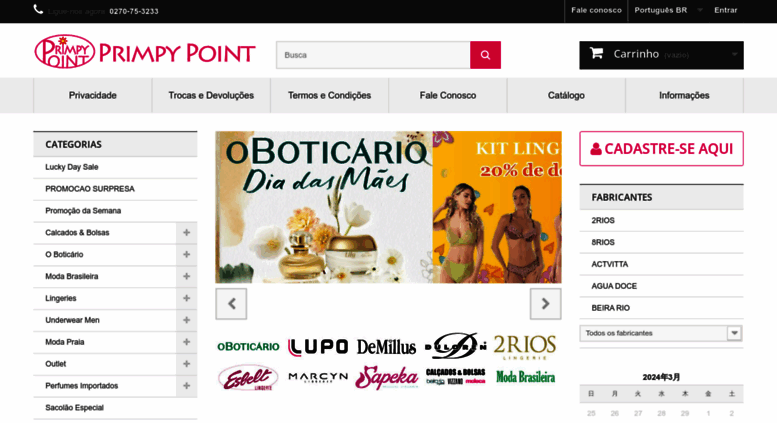Open the Português BR language selector

pos(668,10)
